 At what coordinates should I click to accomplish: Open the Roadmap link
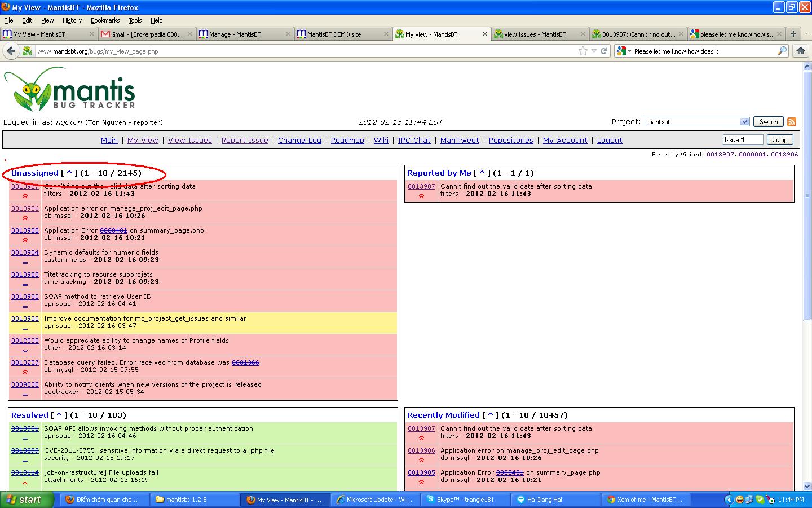click(347, 141)
